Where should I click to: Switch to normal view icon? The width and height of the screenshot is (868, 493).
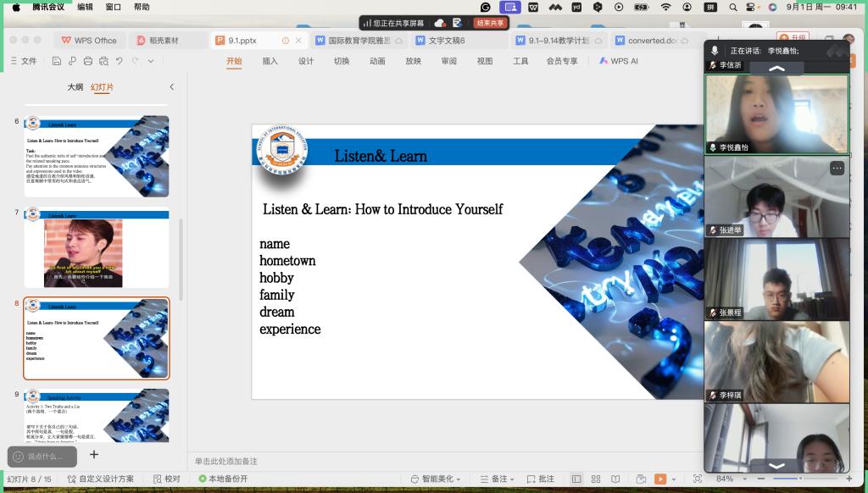click(x=576, y=479)
